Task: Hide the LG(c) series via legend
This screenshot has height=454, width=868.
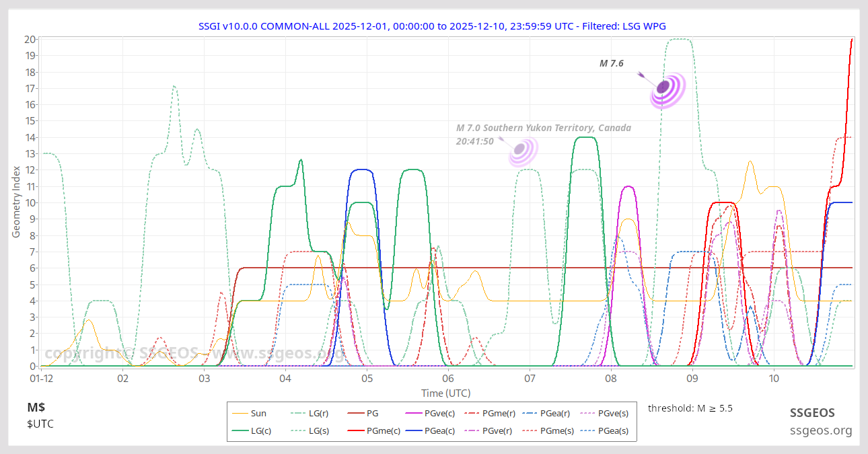Action: 252,431
